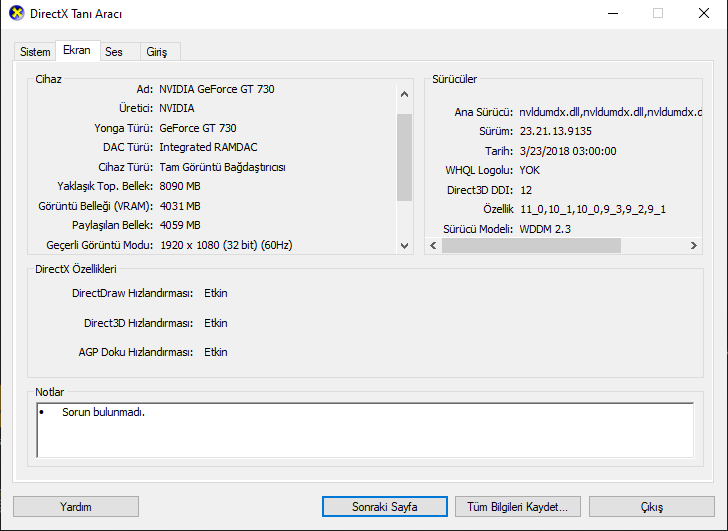The height and width of the screenshot is (531, 728).
Task: Click DirectDraw Hızlandırması Etkin status
Action: click(x=216, y=293)
